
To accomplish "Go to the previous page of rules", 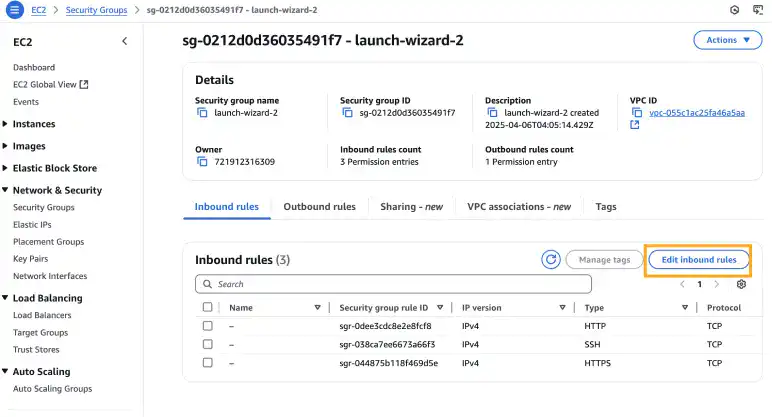I will (682, 284).
